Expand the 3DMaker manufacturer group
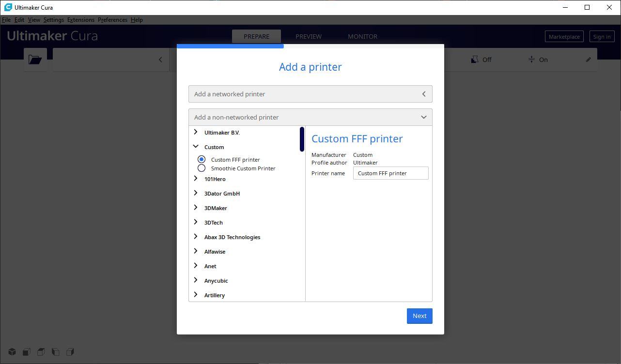 [196, 208]
